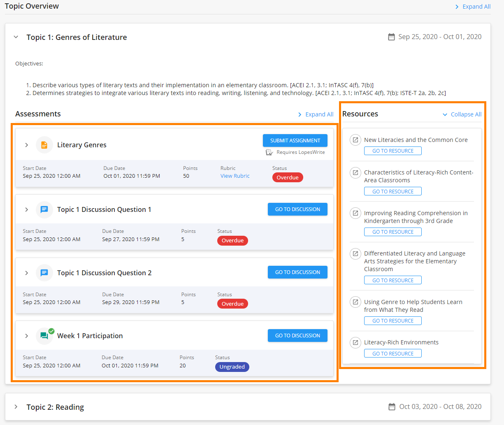The image size is (504, 425).
Task: Click the Literacy-Rich Environments resource title
Action: (401, 342)
